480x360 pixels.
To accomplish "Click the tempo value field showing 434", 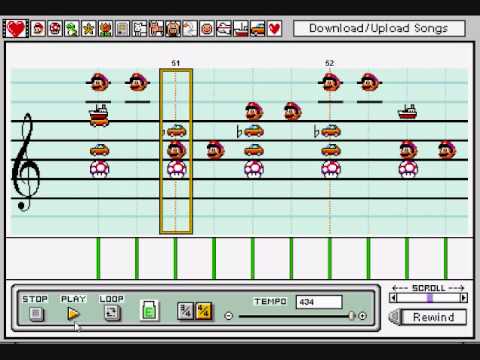I will 319,302.
